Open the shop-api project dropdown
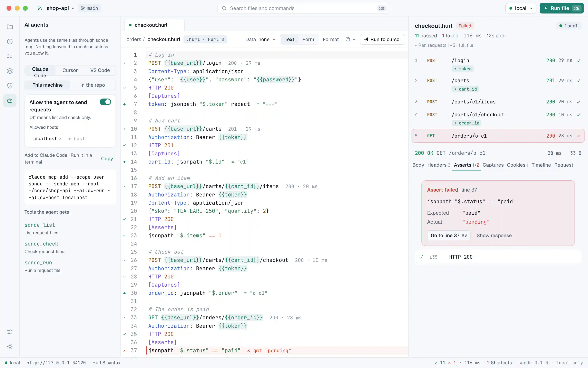The image size is (588, 368). [60, 8]
